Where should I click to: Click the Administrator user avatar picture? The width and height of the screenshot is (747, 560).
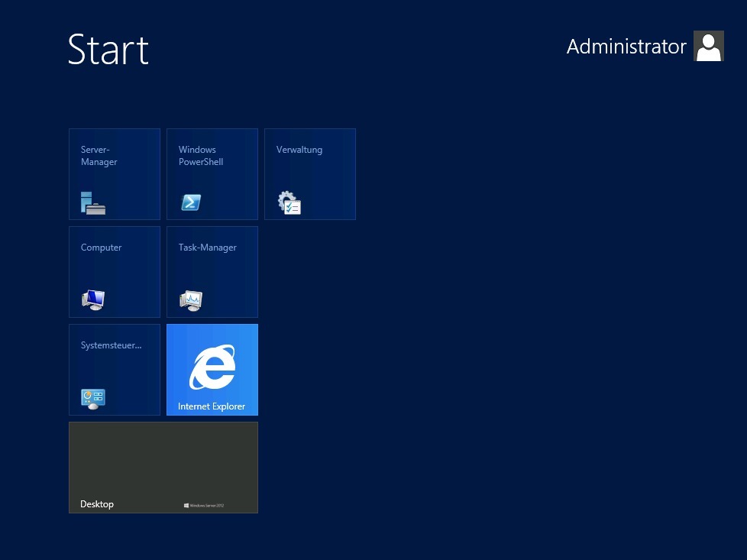point(708,46)
